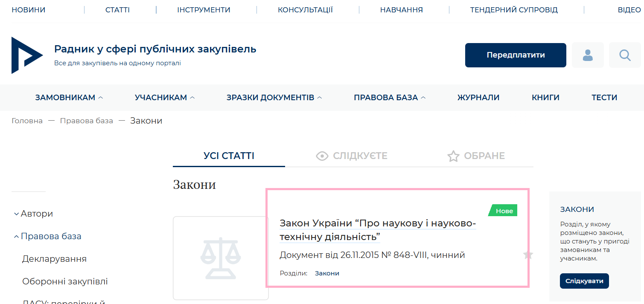Click the Закони section tag link
This screenshot has width=644, height=304.
pyautogui.click(x=327, y=273)
